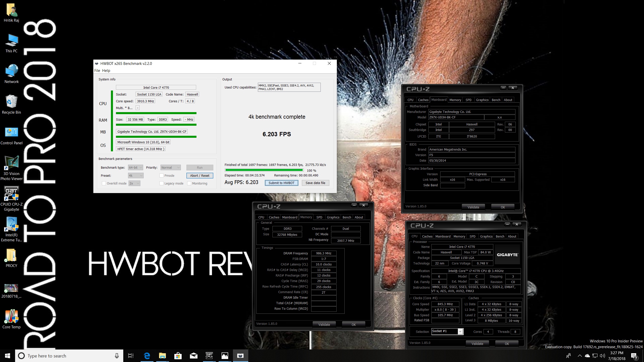The width and height of the screenshot is (644, 362).
Task: Toggle the Pmode checkbox
Action: (162, 175)
